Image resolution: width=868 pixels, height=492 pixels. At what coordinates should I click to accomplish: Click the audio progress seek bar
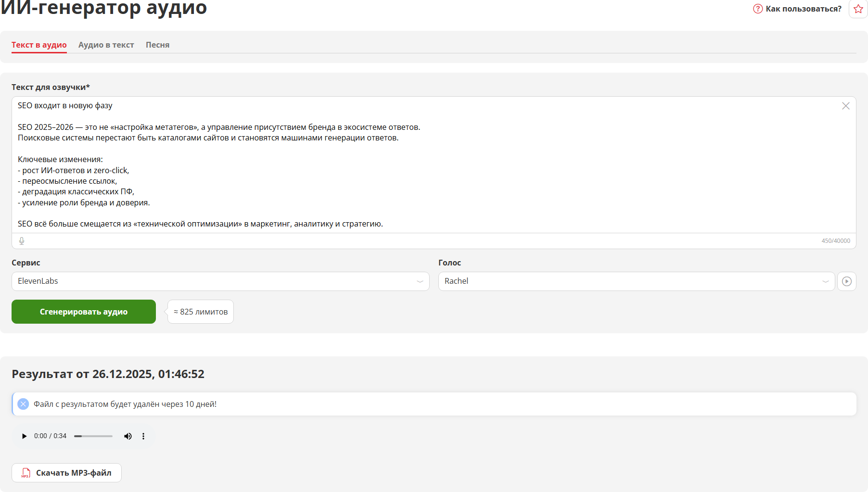point(93,436)
